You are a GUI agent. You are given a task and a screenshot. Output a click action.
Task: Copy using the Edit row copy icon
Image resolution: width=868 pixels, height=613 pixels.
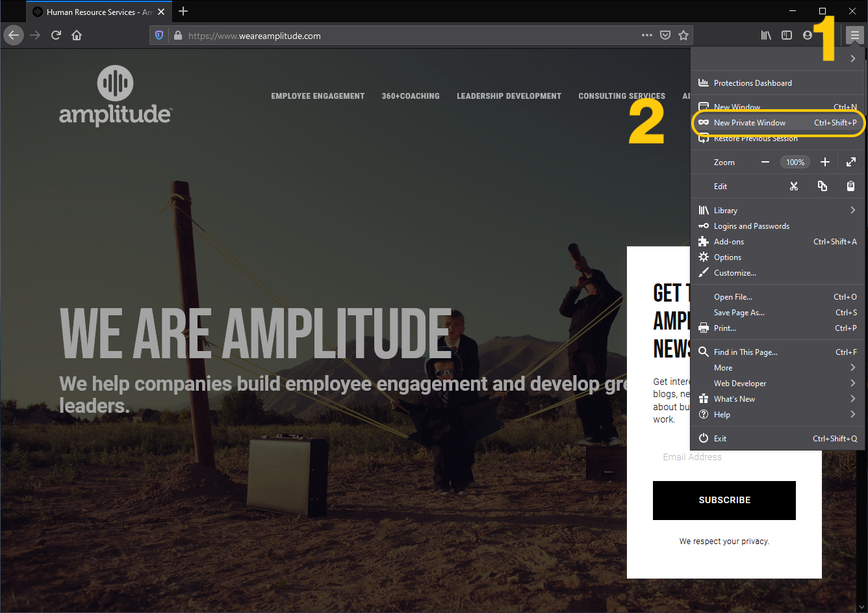coord(823,186)
